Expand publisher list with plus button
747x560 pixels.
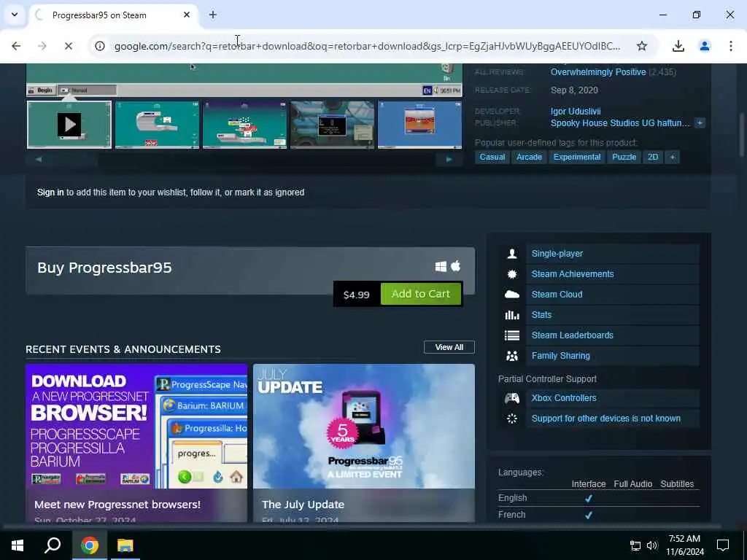pos(700,122)
